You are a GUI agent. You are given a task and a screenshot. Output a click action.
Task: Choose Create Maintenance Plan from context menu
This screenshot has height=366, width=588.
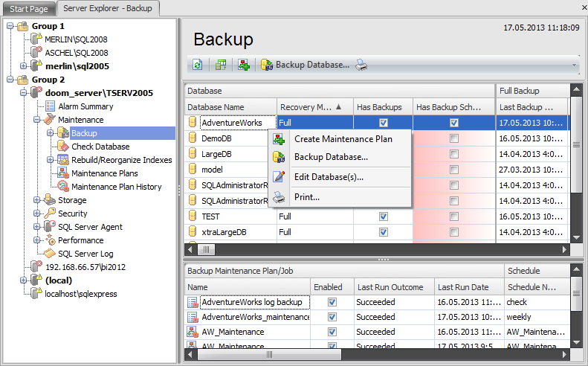pos(343,139)
